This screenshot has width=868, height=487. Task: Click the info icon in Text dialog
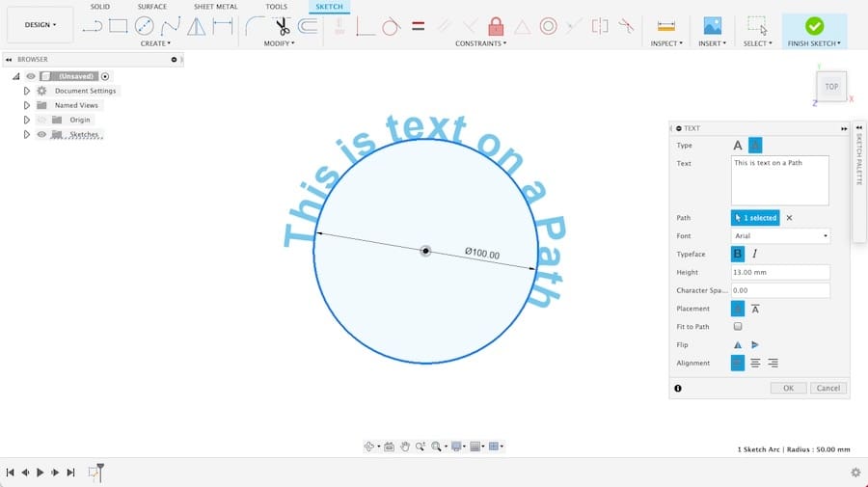[678, 388]
